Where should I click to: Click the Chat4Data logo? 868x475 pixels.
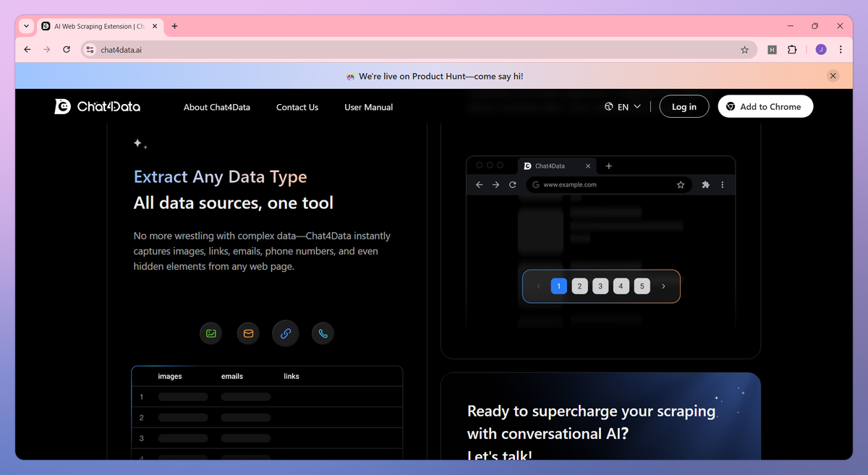click(x=98, y=106)
